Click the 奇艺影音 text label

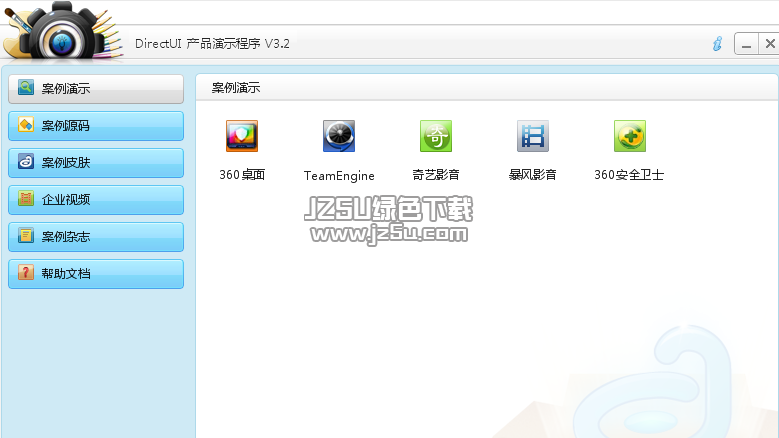436,175
